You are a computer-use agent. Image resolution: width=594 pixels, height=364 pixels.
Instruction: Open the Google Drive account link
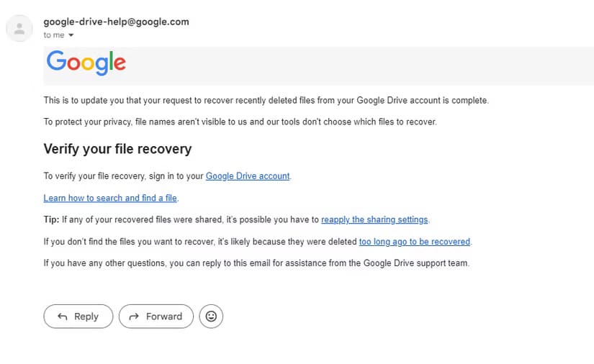(248, 176)
